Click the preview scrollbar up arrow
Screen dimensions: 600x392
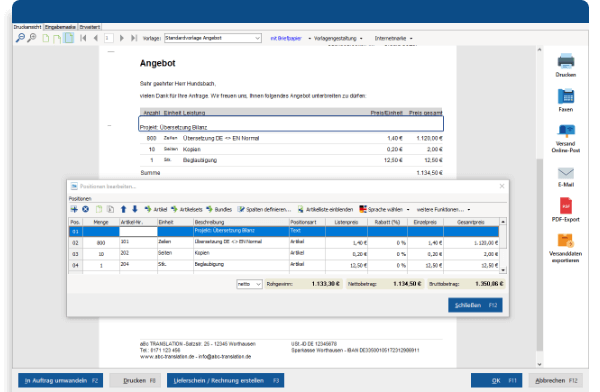(x=540, y=49)
